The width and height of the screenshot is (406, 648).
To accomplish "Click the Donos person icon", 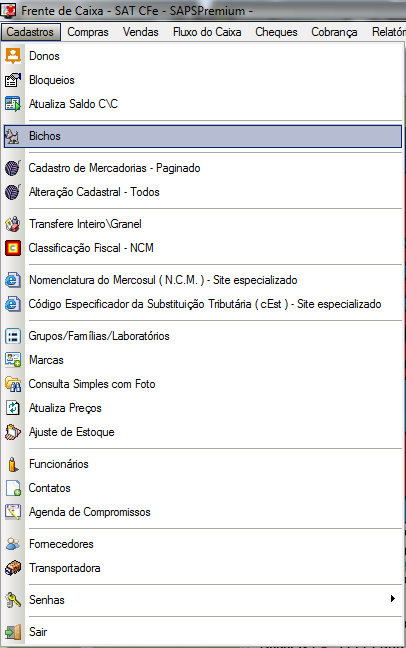I will 13,56.
